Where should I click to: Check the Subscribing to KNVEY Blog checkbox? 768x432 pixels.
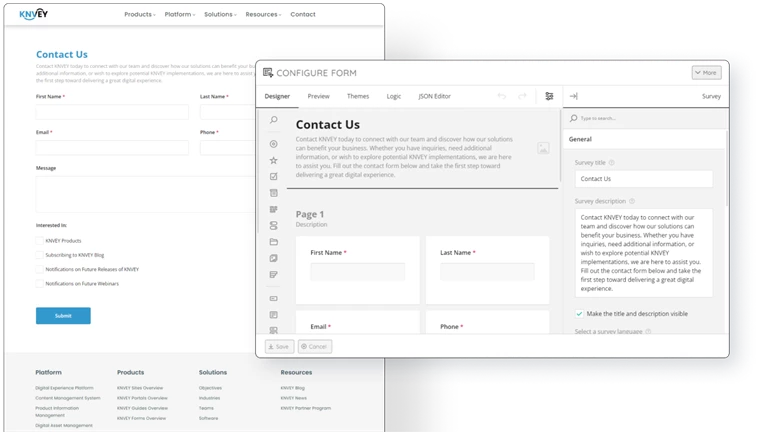coord(40,255)
